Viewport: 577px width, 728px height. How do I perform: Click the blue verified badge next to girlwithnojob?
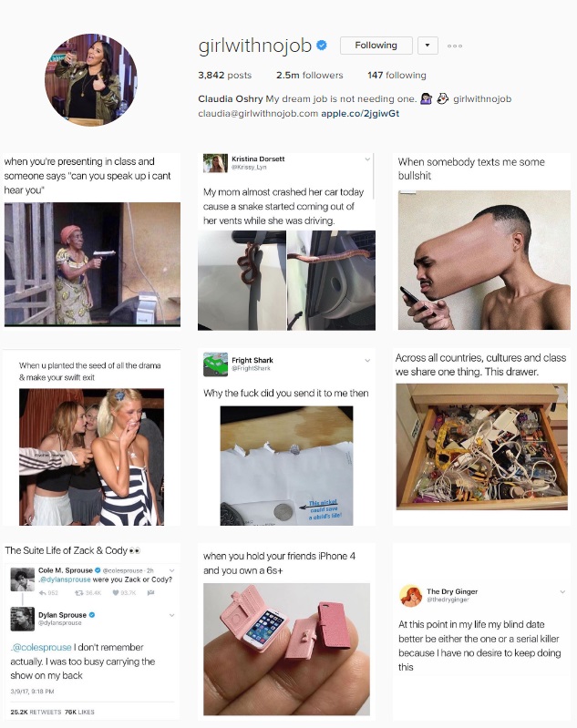322,46
